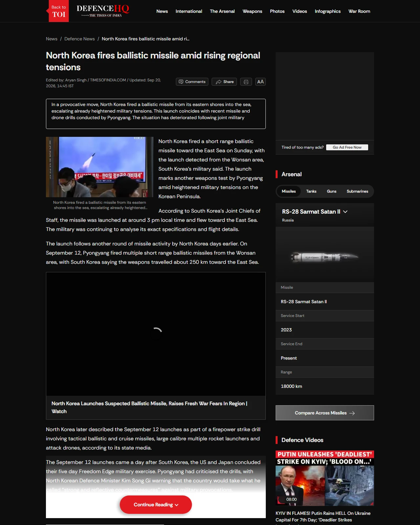Click the loading video player
Image resolution: width=420 pixels, height=525 pixels.
coord(156,334)
